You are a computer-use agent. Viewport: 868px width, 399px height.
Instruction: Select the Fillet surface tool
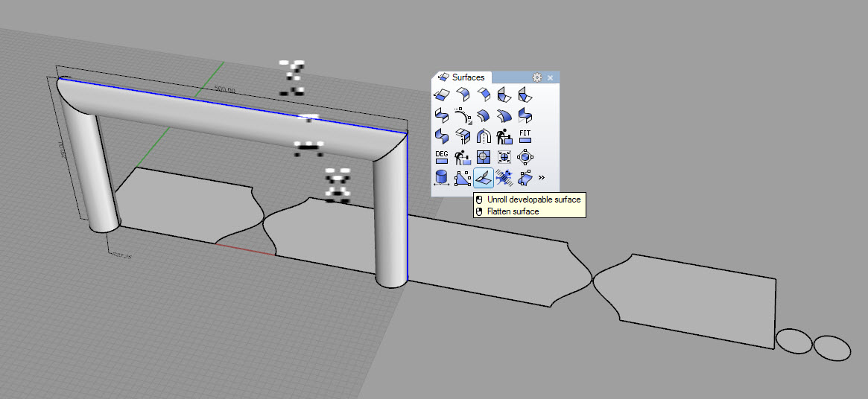[x=462, y=95]
